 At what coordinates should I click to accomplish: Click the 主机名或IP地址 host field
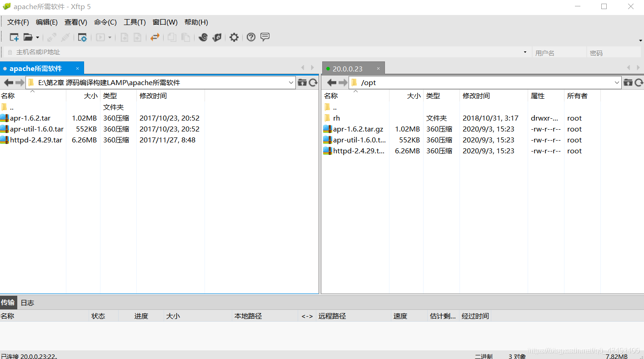tap(268, 52)
